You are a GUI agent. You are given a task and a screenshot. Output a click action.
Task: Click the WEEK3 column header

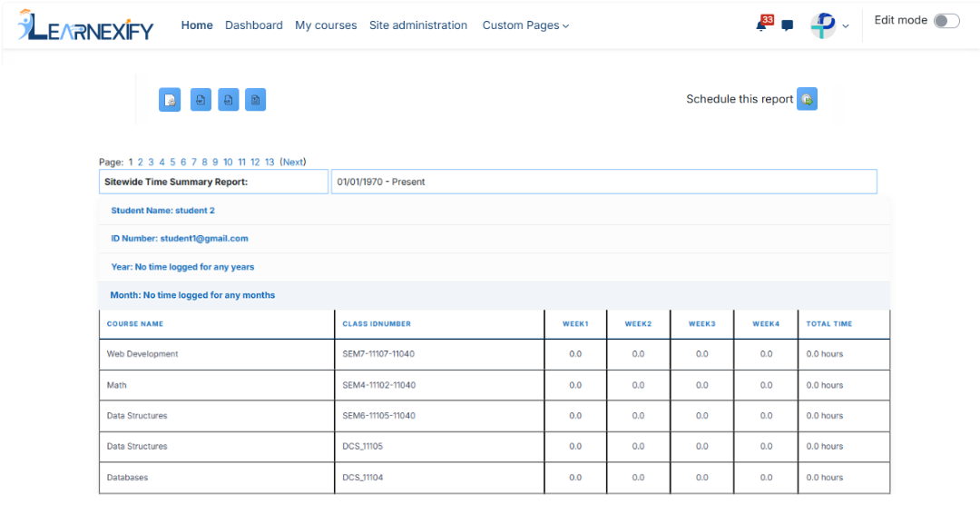(x=701, y=324)
